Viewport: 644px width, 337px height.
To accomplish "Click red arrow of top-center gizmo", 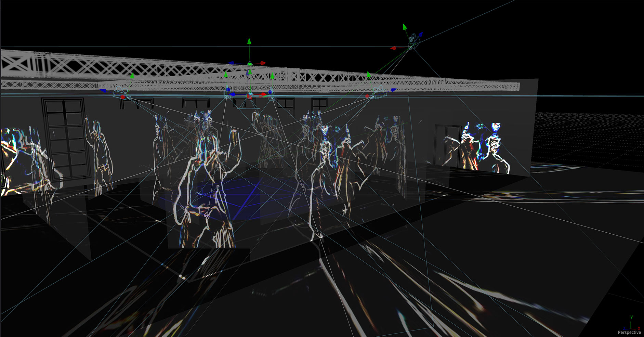I will 263,63.
